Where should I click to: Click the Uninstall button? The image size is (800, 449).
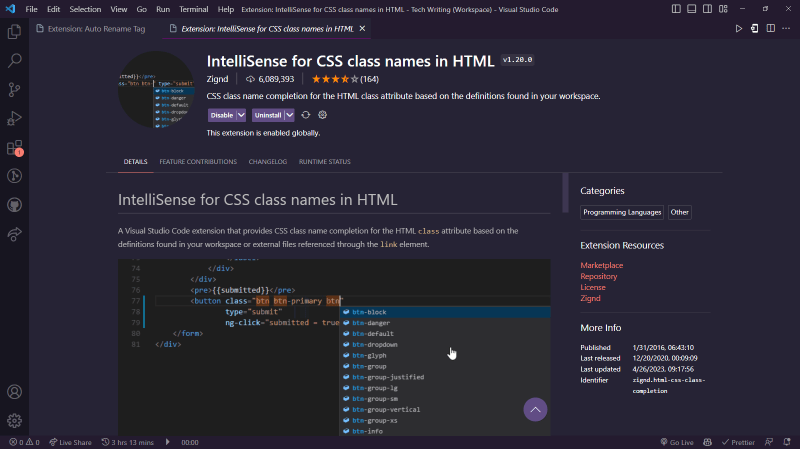point(268,115)
